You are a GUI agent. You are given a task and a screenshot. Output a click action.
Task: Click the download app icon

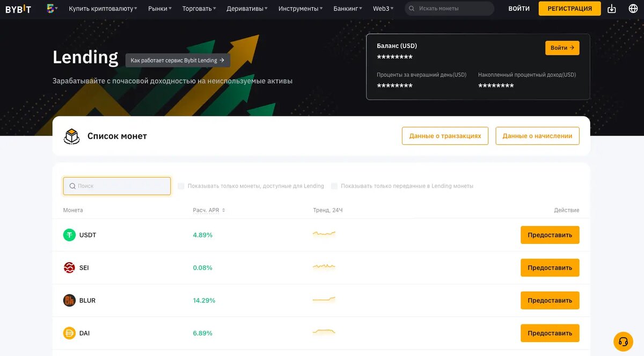pos(612,9)
